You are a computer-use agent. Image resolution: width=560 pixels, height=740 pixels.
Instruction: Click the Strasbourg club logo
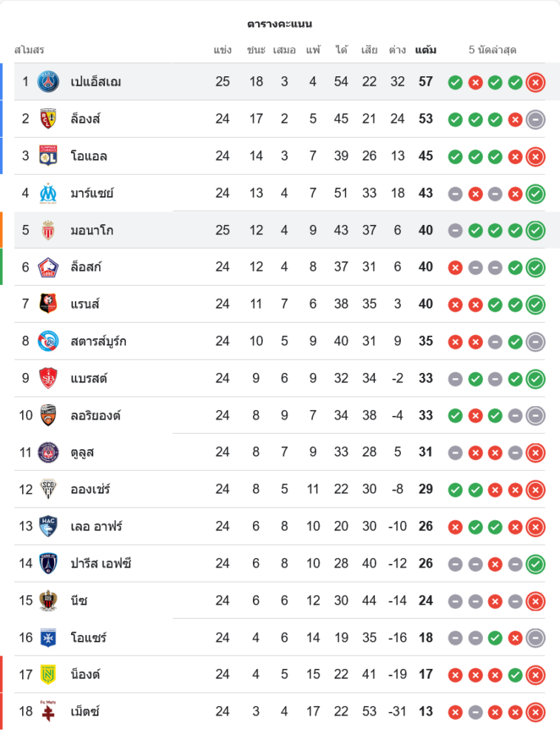[49, 341]
